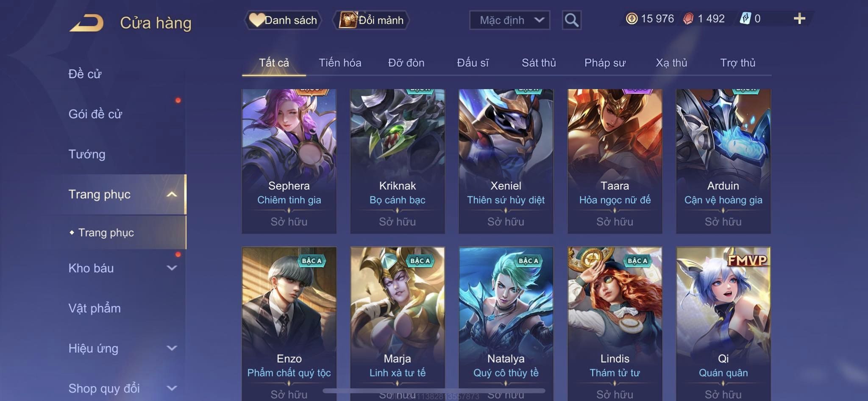868x401 pixels.
Task: Click the red ruby currency icon
Action: point(688,19)
